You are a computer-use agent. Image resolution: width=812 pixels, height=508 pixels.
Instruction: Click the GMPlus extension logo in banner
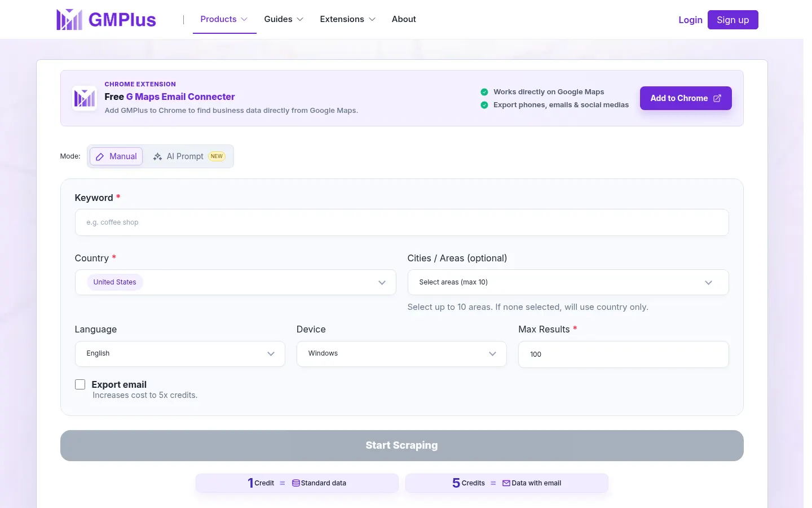coord(85,98)
